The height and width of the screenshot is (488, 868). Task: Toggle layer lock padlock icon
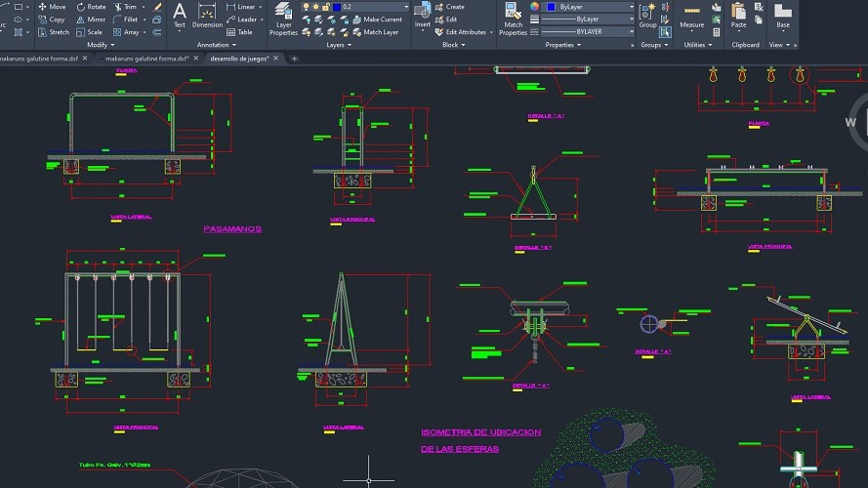[326, 7]
